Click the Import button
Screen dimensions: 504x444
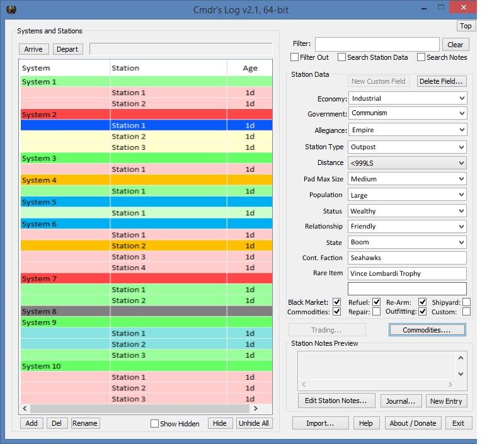pyautogui.click(x=320, y=423)
